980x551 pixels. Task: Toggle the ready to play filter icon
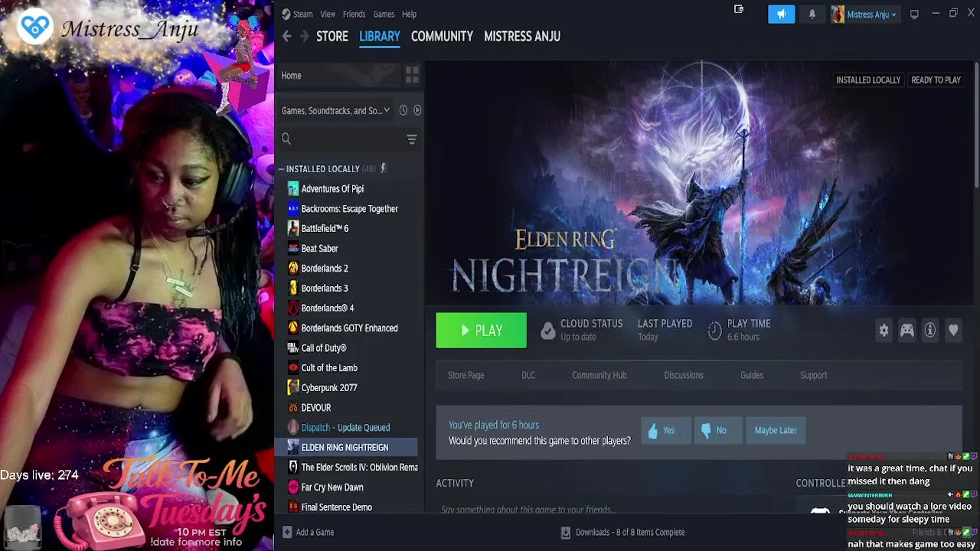[x=417, y=110]
